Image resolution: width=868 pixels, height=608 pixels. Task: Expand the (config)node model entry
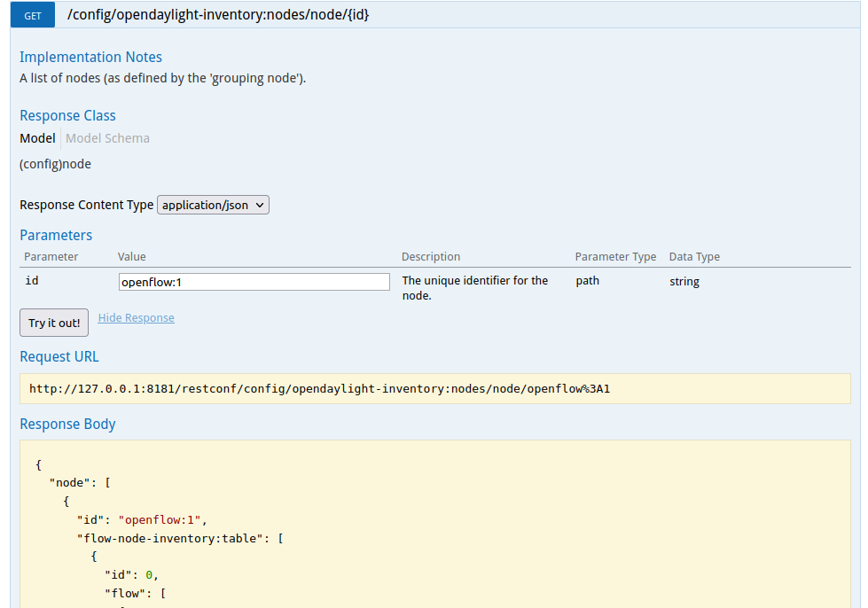tap(55, 164)
